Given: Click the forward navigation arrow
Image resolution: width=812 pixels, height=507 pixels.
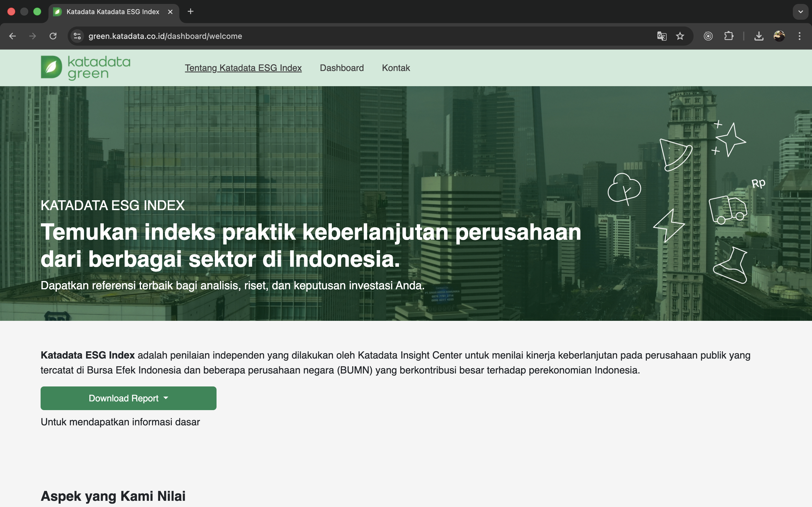Looking at the screenshot, I should point(32,36).
